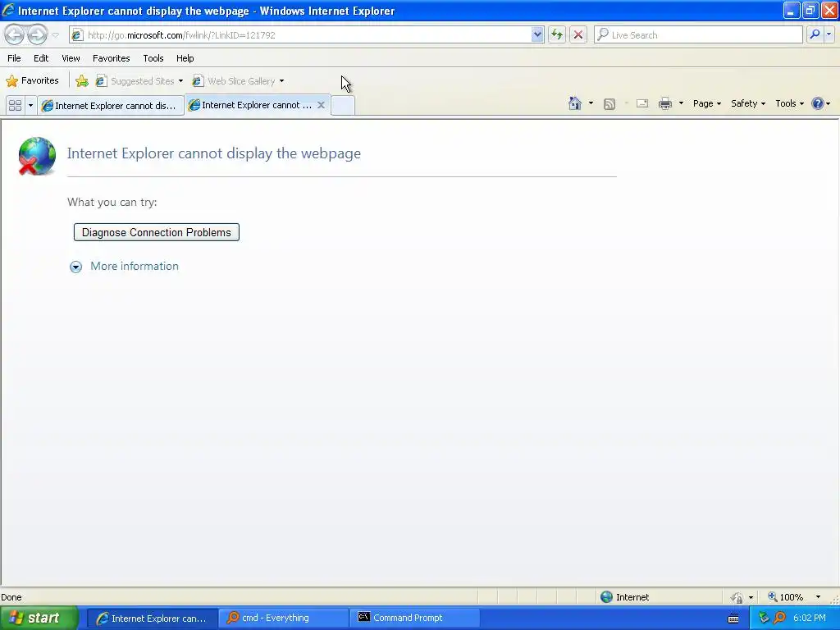Viewport: 840px width, 630px height.
Task: Go forward with the Forward arrow button
Action: click(x=37, y=34)
